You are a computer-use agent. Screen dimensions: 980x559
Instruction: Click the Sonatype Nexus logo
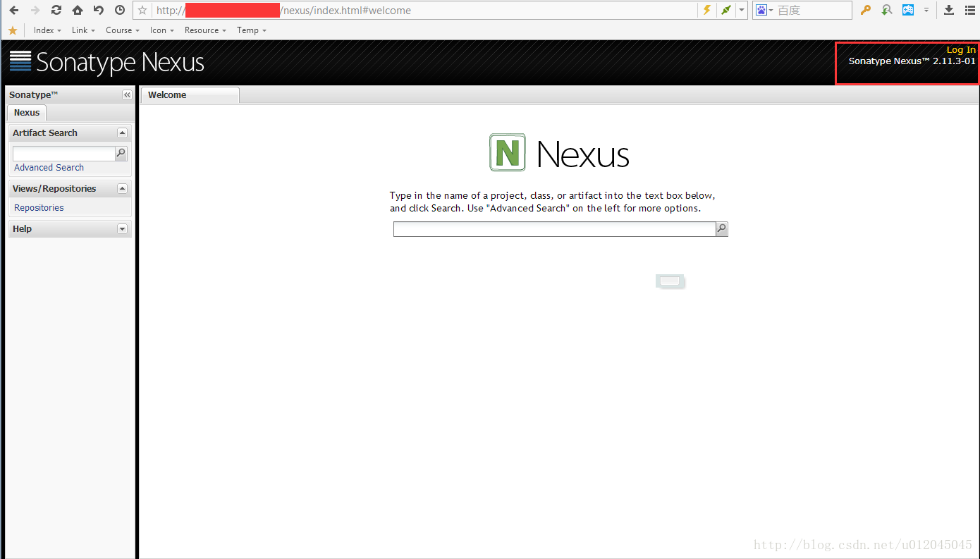107,62
